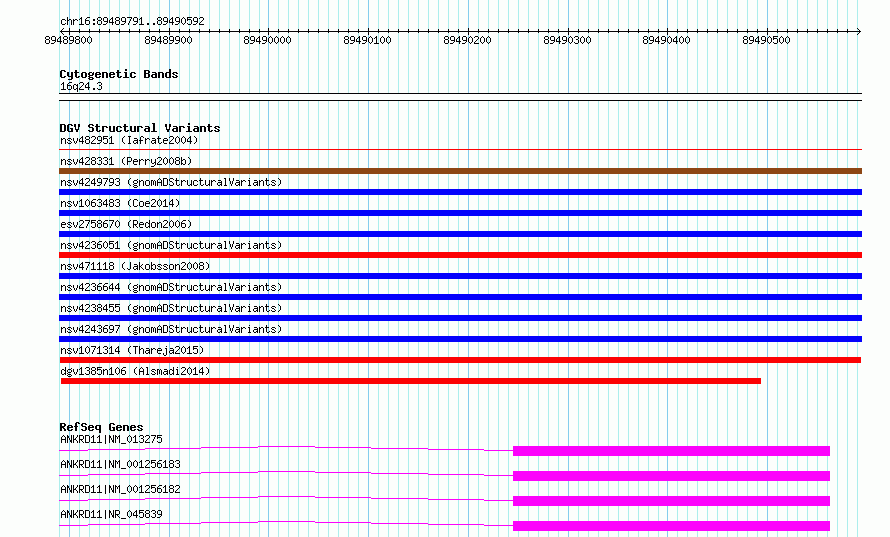The width and height of the screenshot is (890, 537).
Task: Click the red nsv1071314 variant bar
Action: (460, 360)
